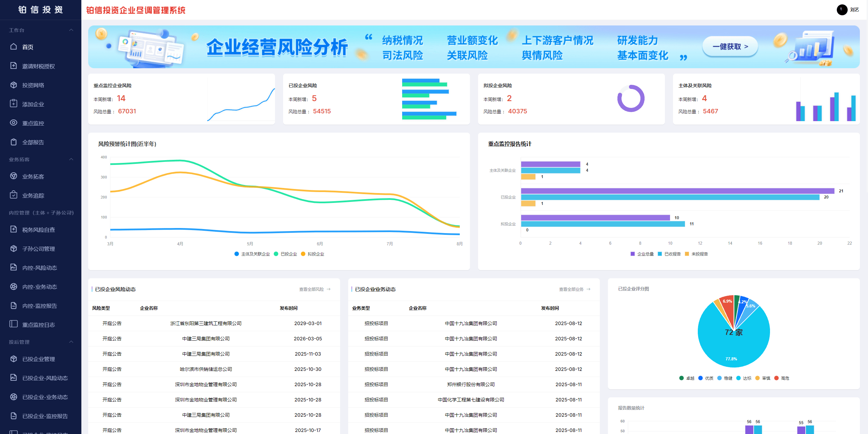Open 投资网络 via its cube icon
Screen dimensions: 868x434
(14, 85)
